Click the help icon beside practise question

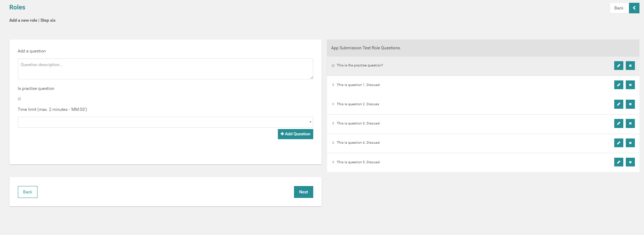pos(333,66)
